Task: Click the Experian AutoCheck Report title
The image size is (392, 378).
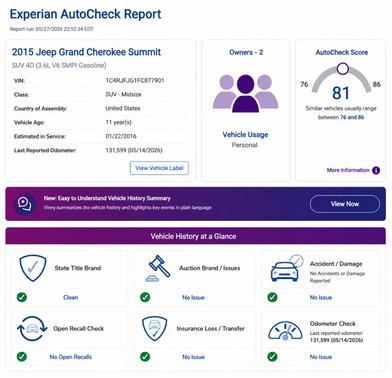Action: (85, 14)
